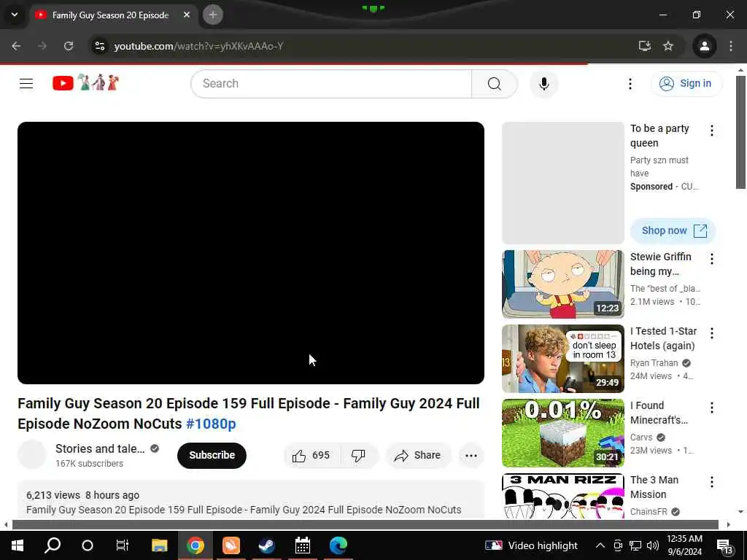Click the vertical page scrollbar

[740, 132]
